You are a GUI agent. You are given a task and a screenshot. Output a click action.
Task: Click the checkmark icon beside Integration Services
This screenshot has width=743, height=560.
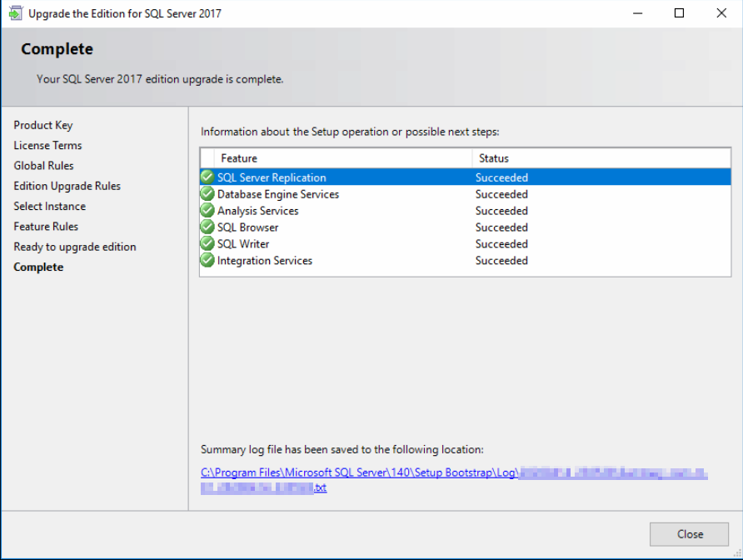[x=207, y=261]
